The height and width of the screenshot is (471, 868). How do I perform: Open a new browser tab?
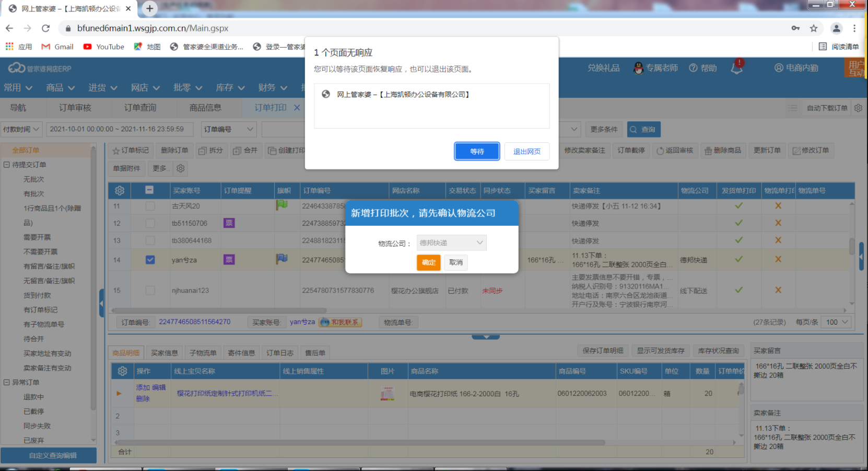point(149,8)
